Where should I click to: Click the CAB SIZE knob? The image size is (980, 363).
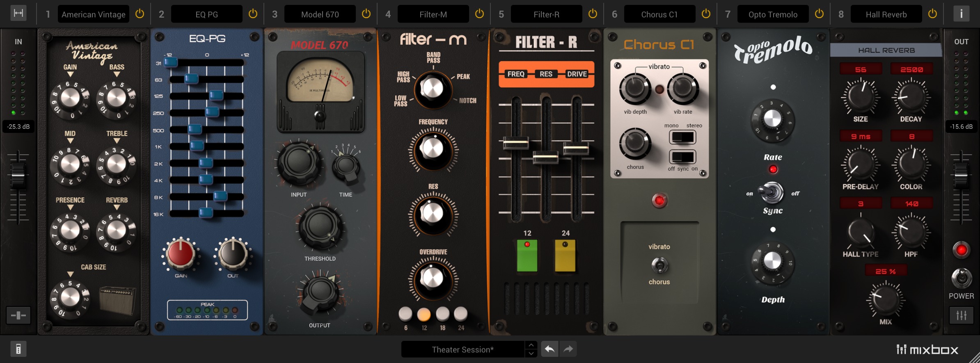(x=70, y=297)
